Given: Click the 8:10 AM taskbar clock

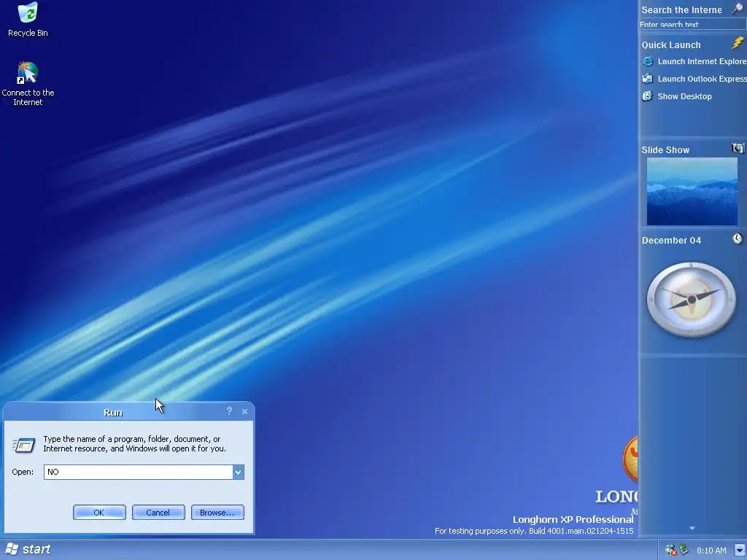Looking at the screenshot, I should pyautogui.click(x=711, y=551).
